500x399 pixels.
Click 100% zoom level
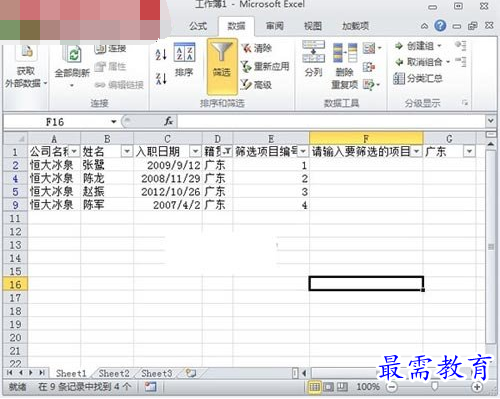[x=368, y=387]
